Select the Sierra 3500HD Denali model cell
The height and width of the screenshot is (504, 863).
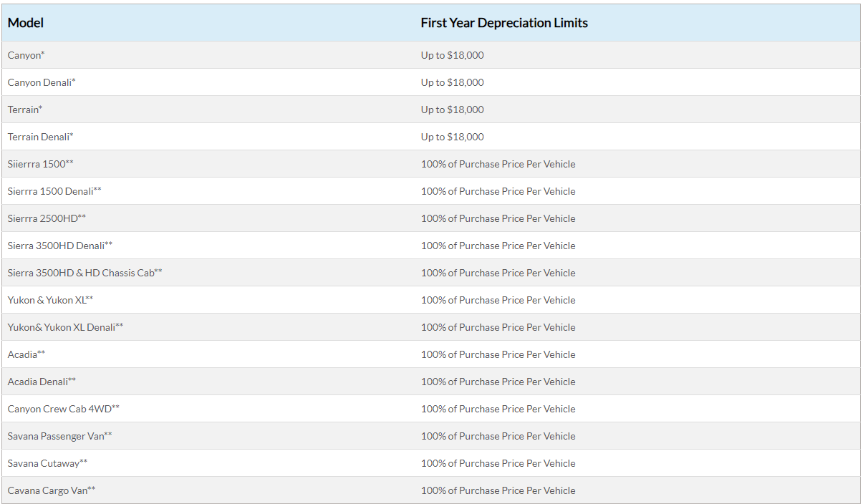(60, 246)
